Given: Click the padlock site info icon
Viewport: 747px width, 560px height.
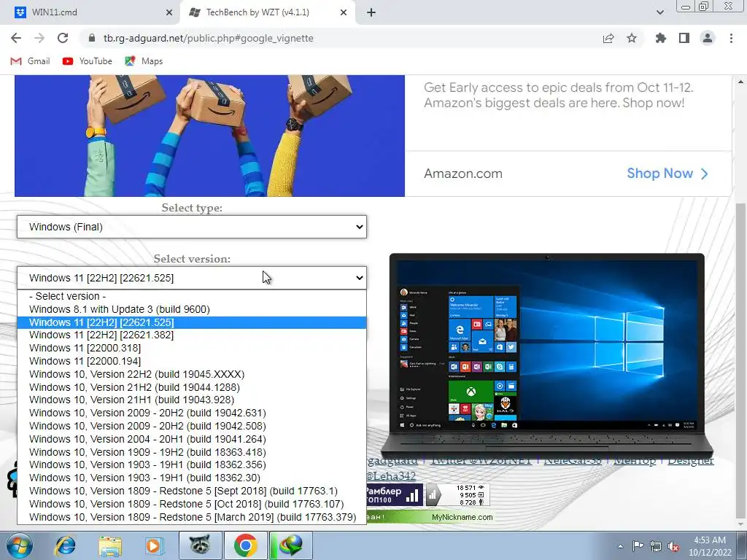Looking at the screenshot, I should pos(92,38).
